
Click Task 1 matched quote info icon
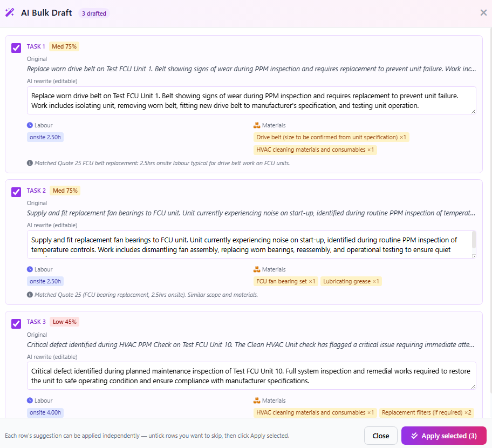pos(30,163)
